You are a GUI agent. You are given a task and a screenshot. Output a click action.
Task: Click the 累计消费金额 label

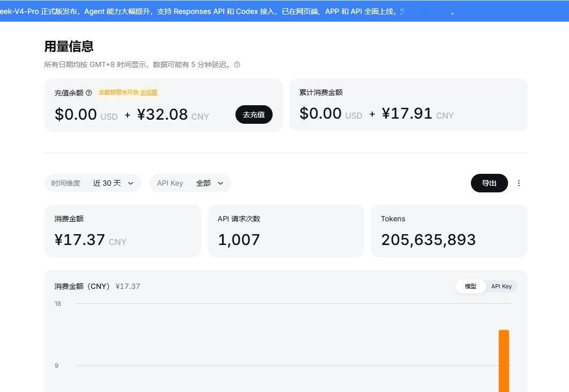pyautogui.click(x=321, y=92)
